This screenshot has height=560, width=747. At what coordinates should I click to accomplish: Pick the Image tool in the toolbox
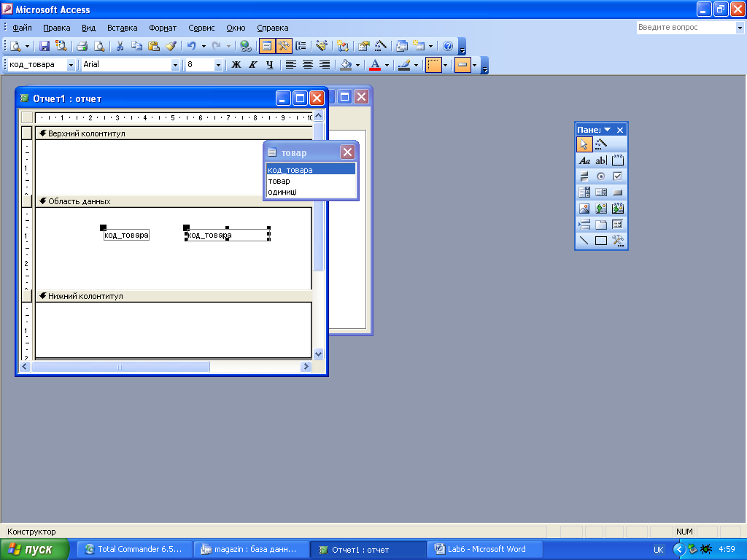coord(584,209)
